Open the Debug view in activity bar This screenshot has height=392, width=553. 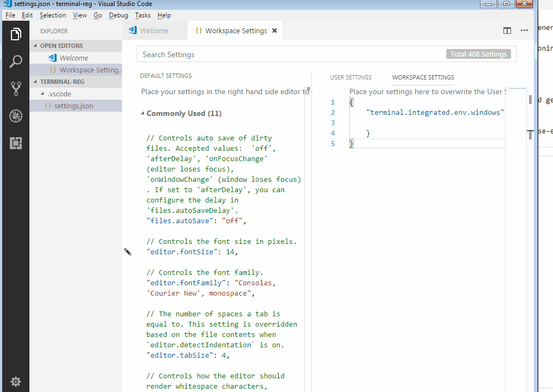tap(16, 116)
